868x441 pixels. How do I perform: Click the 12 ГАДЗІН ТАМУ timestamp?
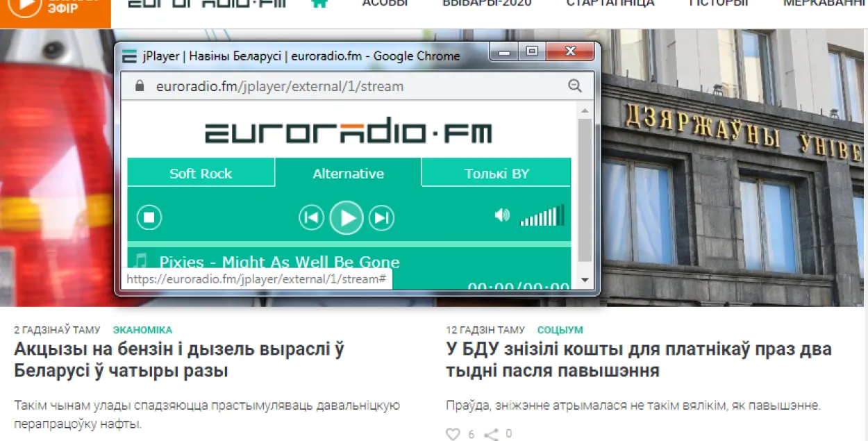point(485,330)
